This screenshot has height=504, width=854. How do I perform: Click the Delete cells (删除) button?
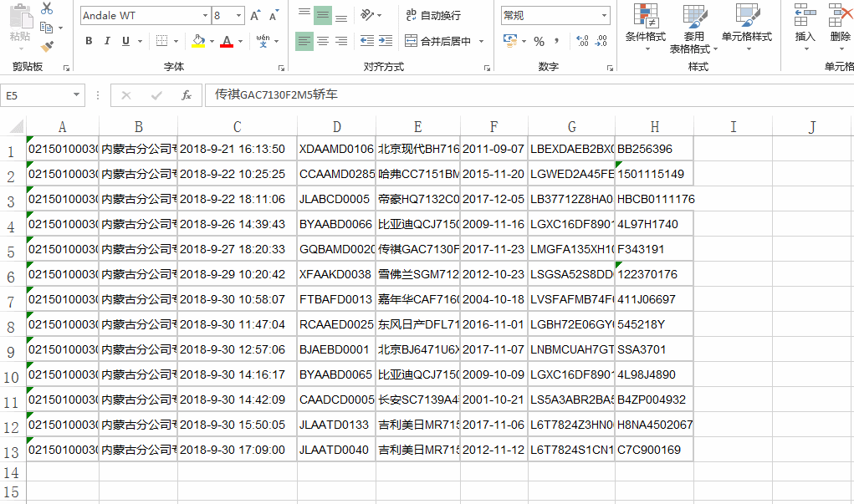click(x=840, y=27)
